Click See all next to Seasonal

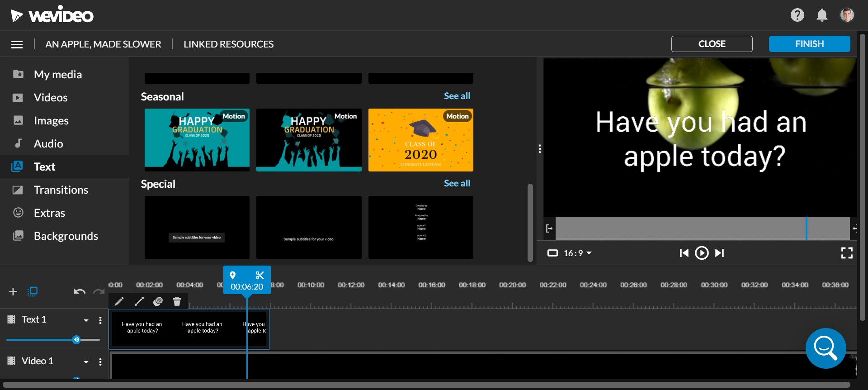[457, 96]
